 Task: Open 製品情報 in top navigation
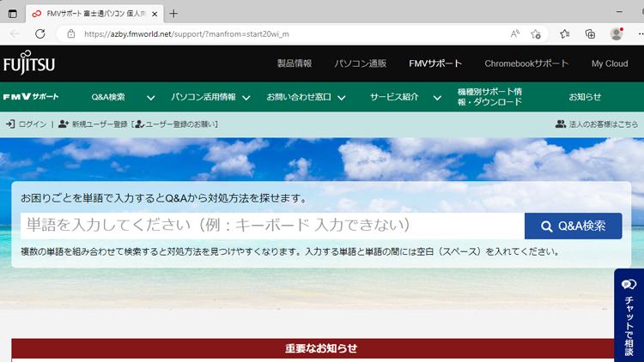coord(295,63)
